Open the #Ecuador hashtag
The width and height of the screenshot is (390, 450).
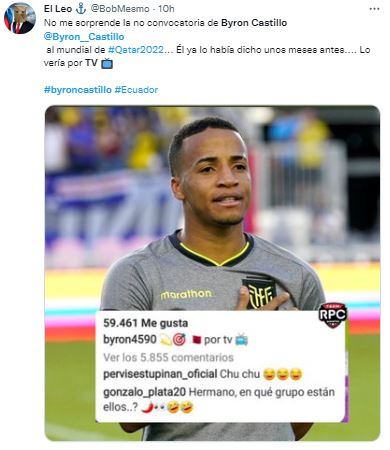[136, 90]
